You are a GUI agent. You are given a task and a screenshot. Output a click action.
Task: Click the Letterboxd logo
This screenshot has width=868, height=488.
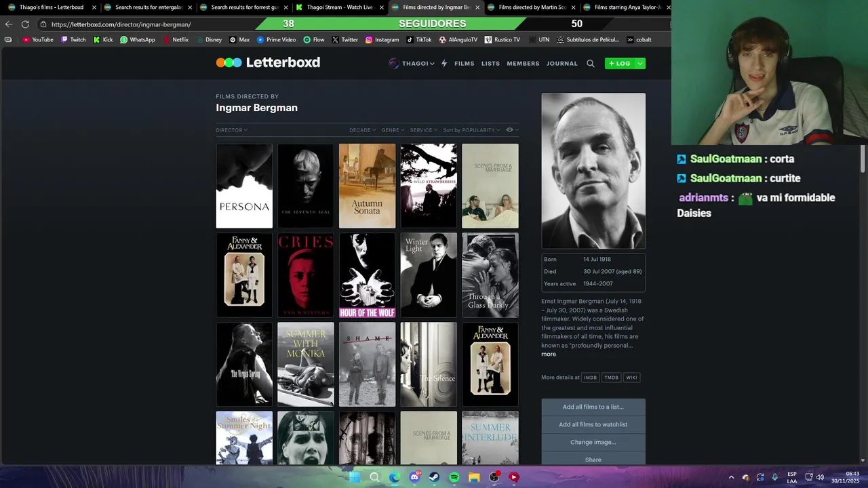[x=268, y=62]
